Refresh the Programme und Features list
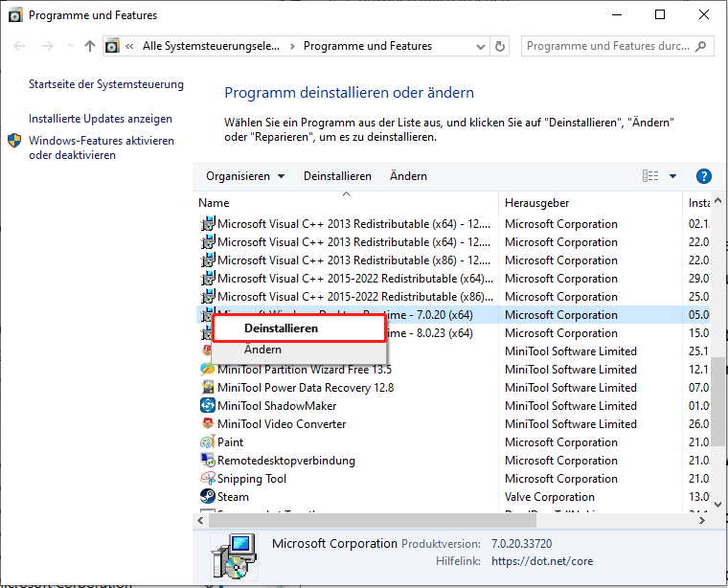Viewport: 728px width, 588px height. click(500, 46)
